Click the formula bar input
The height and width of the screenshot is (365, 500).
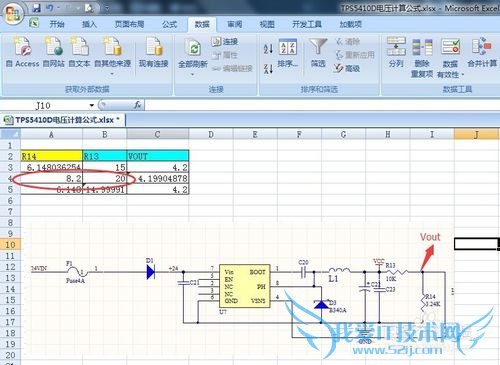pyautogui.click(x=322, y=105)
